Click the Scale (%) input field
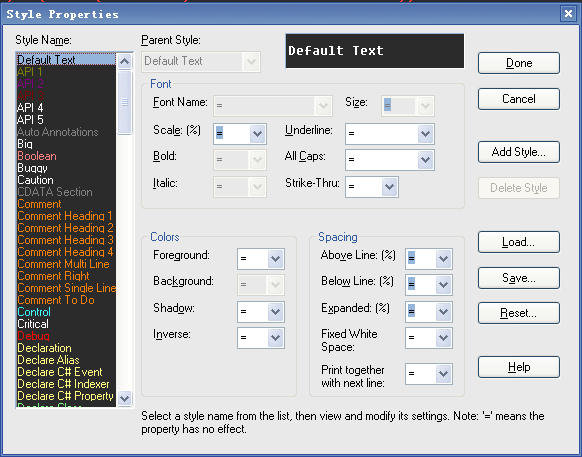Screen dimensions: 582x457 [x=232, y=134]
